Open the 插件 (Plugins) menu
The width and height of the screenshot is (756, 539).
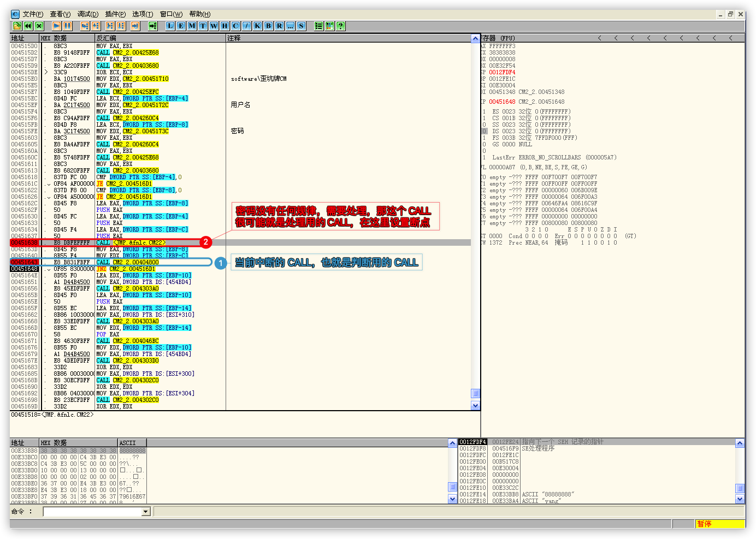115,14
